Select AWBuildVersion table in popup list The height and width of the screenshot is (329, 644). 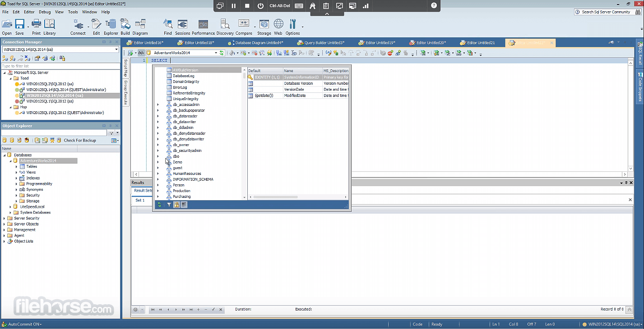click(x=185, y=70)
